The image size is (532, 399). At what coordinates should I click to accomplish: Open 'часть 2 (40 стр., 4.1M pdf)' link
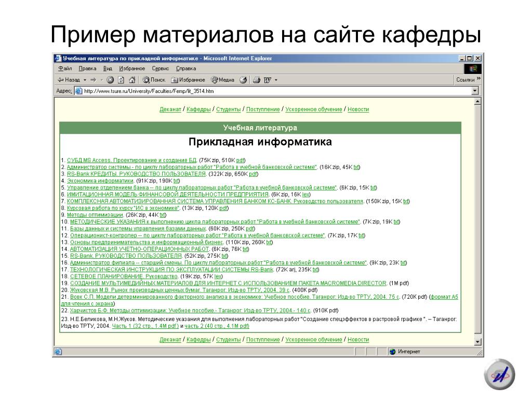pyautogui.click(x=217, y=326)
